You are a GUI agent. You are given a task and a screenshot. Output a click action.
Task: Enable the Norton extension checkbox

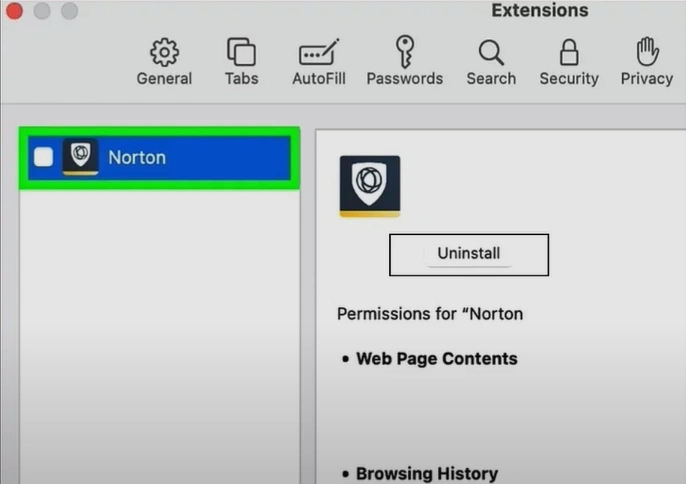pyautogui.click(x=43, y=157)
